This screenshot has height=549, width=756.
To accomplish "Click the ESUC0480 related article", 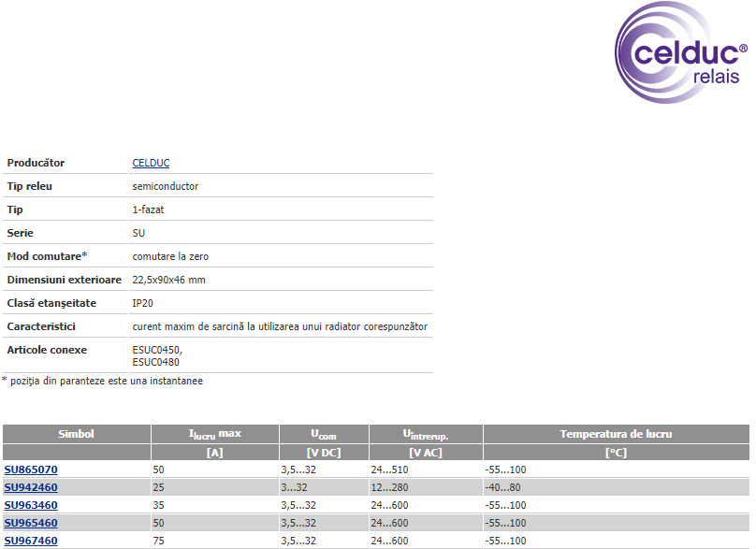I will click(155, 362).
